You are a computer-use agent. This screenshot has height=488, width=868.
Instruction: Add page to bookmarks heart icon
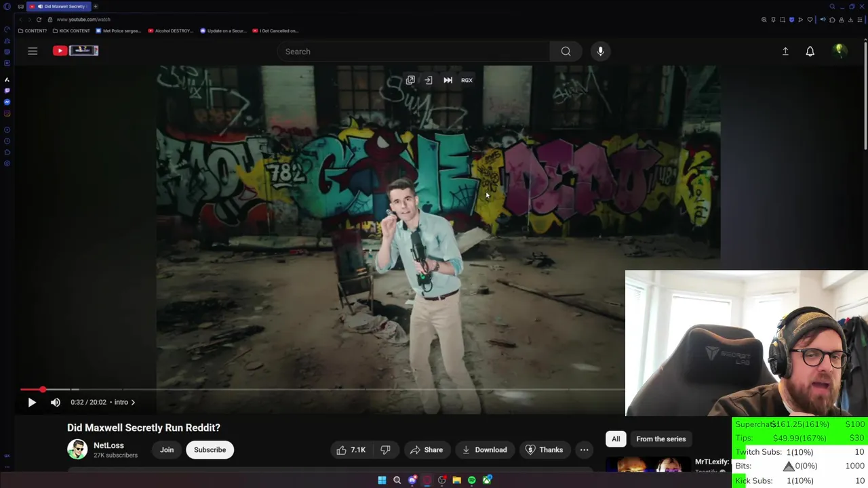click(810, 20)
